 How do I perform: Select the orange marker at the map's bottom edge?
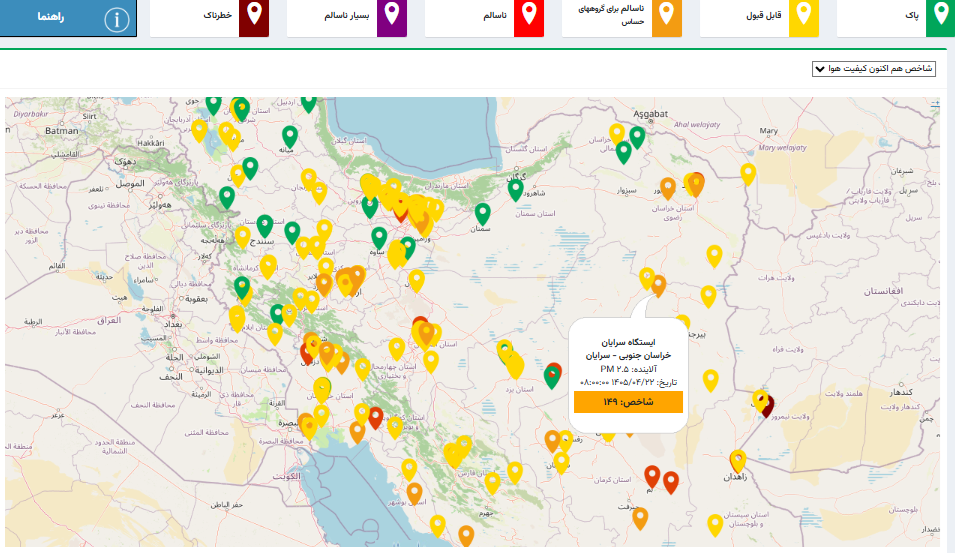[466, 535]
